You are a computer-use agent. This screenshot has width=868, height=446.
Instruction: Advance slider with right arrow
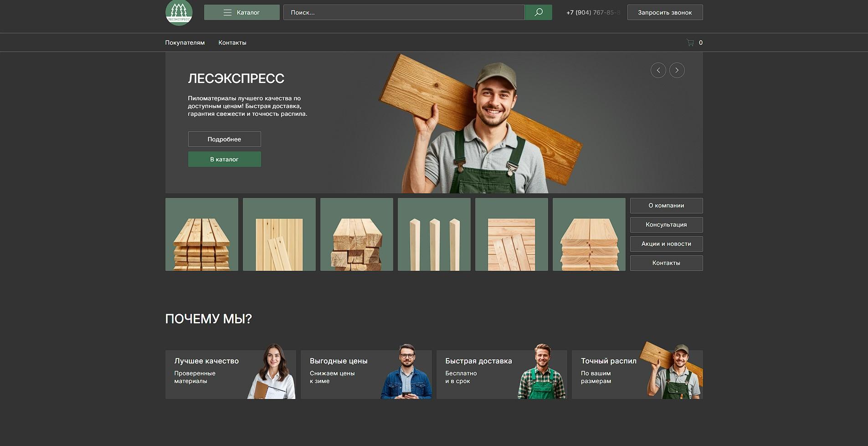tap(677, 70)
